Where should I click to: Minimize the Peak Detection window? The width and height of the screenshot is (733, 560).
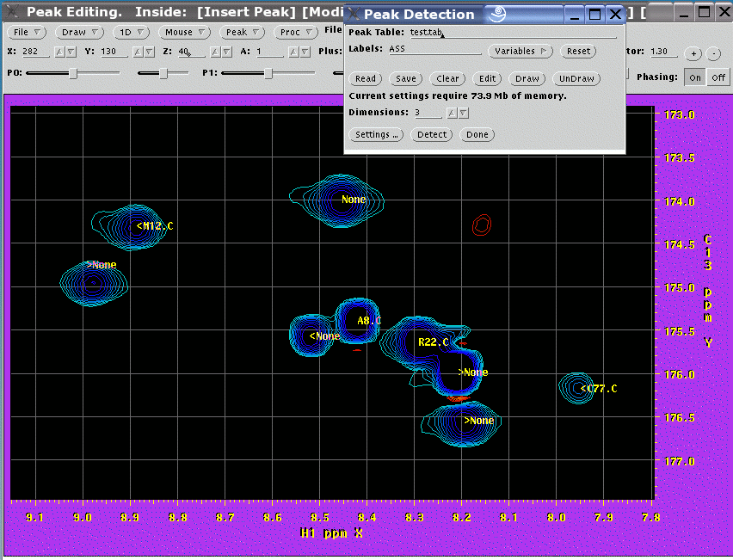[x=575, y=15]
